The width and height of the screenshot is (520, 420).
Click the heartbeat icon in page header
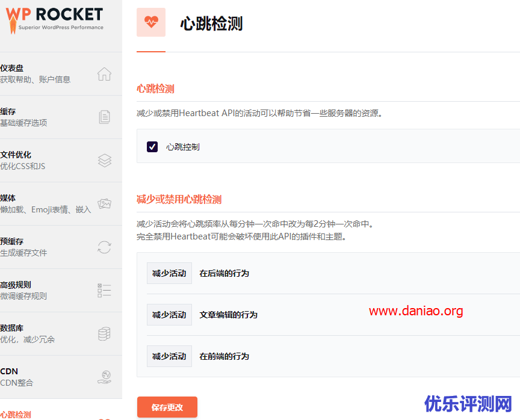151,22
